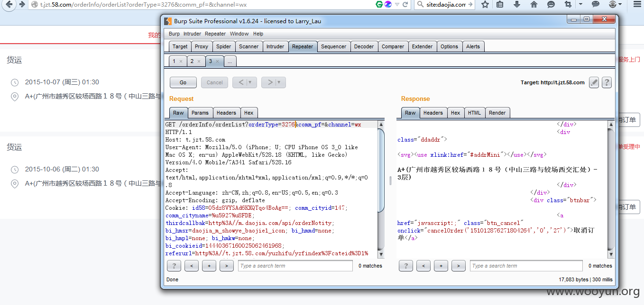Select the request Params tab
The width and height of the screenshot is (644, 305).
pos(200,113)
